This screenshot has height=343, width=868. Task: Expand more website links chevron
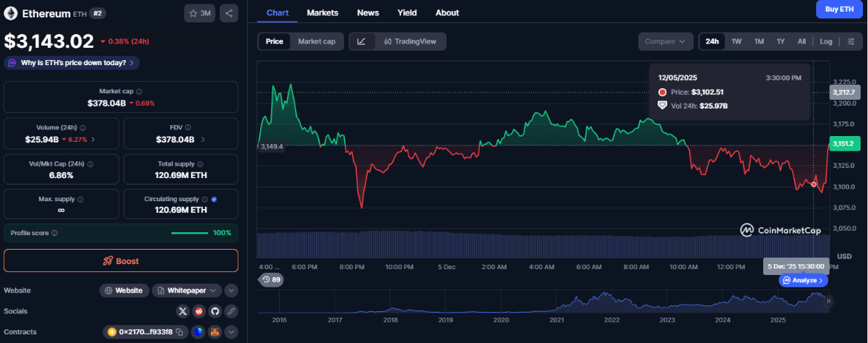click(231, 290)
